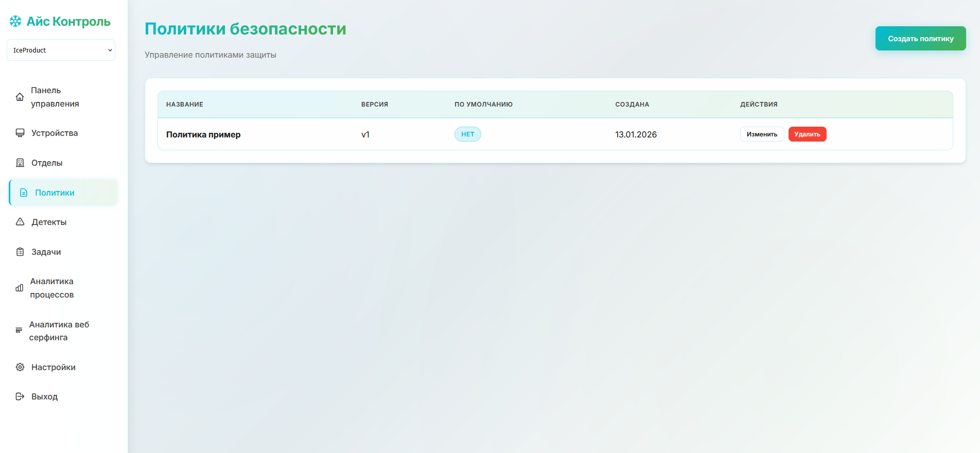The width and height of the screenshot is (980, 453).
Task: Go to Настройки page
Action: pos(63,367)
